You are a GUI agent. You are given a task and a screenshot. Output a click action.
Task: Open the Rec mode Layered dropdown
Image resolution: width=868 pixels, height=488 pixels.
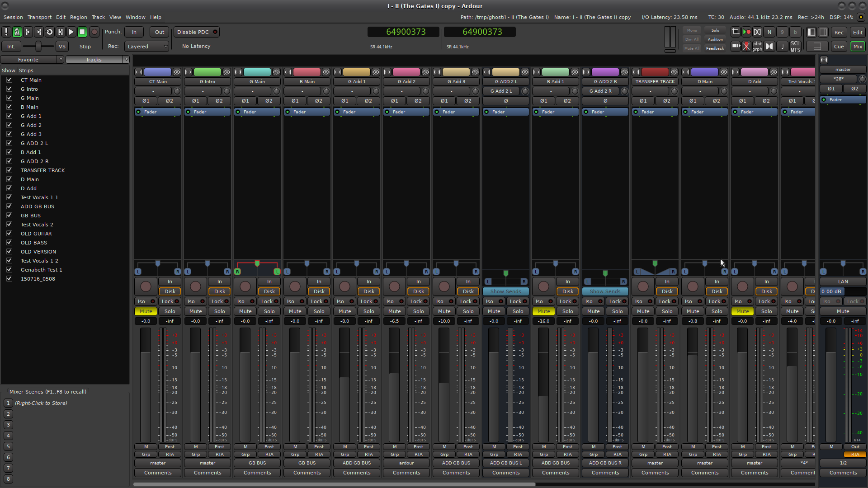[147, 46]
